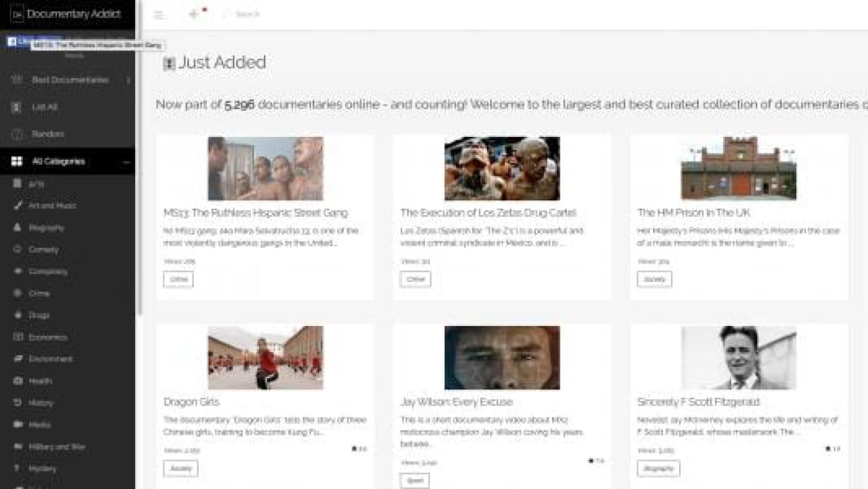
Task: Click the List All icon in sidebar
Action: [x=16, y=107]
